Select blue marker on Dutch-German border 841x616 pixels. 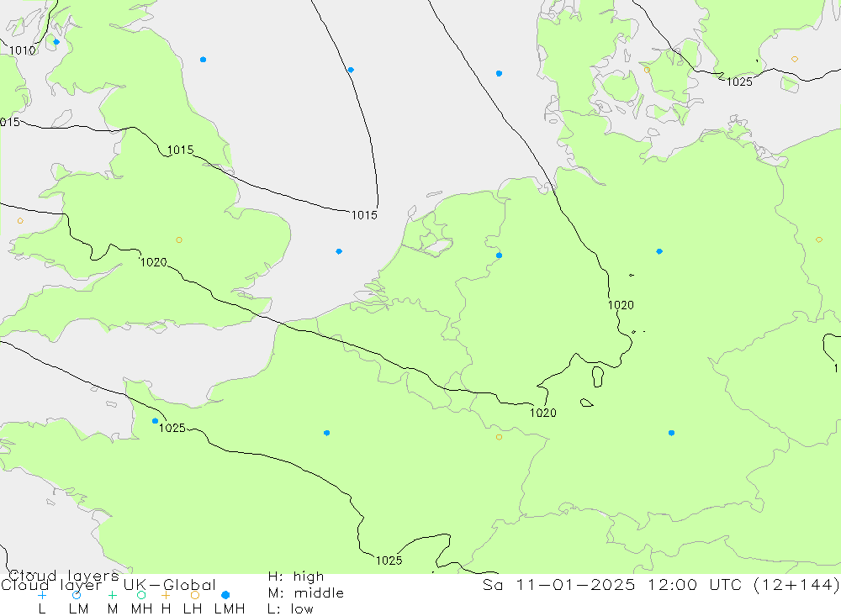499,255
